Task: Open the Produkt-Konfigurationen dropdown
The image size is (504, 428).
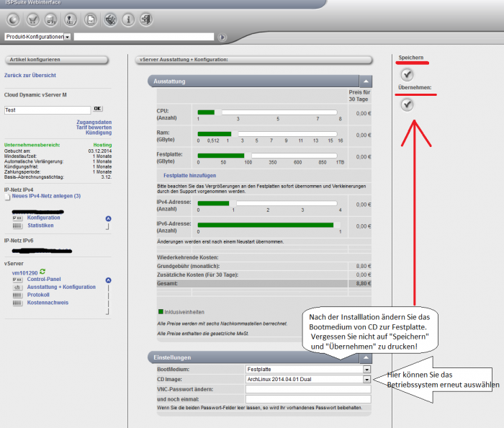Action: tap(67, 37)
